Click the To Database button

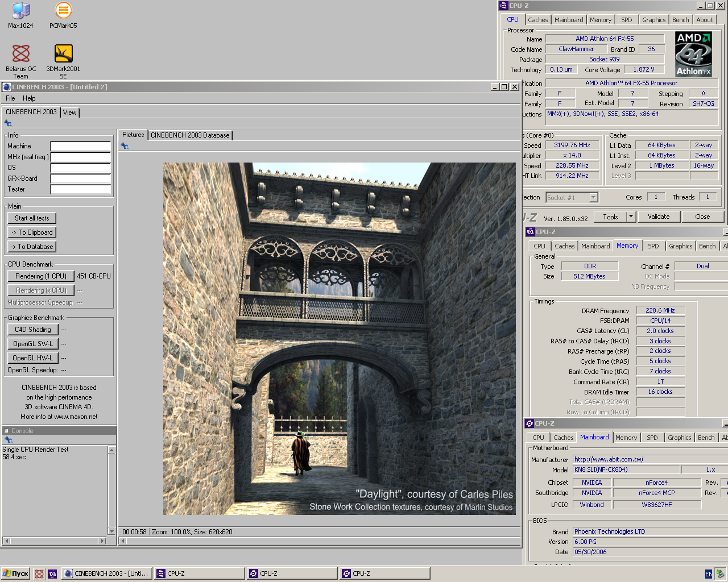(32, 247)
